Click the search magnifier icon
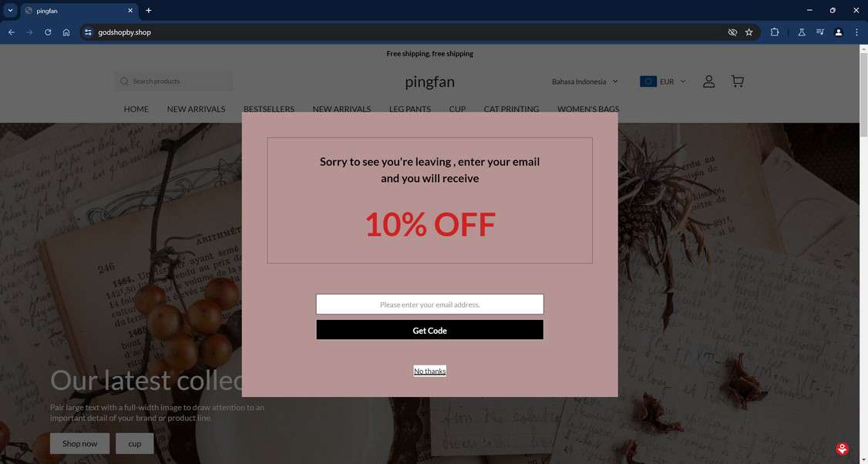Screen dimensions: 868x464 124,82
